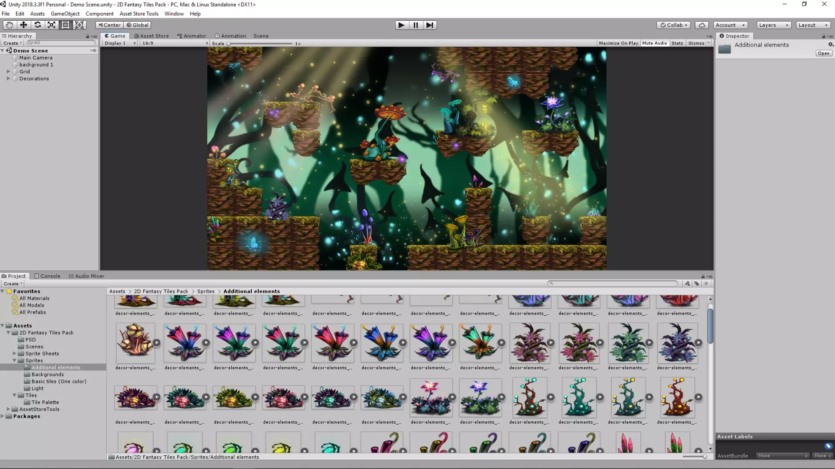The image size is (835, 469).
Task: Click the Inspector settings gear icon
Action: coord(830,45)
